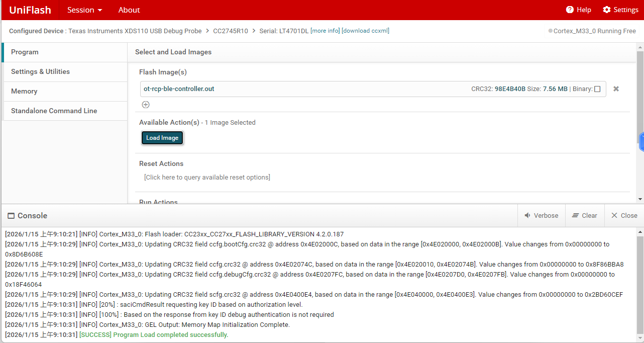The width and height of the screenshot is (644, 343).
Task: Clear the console log
Action: 585,215
